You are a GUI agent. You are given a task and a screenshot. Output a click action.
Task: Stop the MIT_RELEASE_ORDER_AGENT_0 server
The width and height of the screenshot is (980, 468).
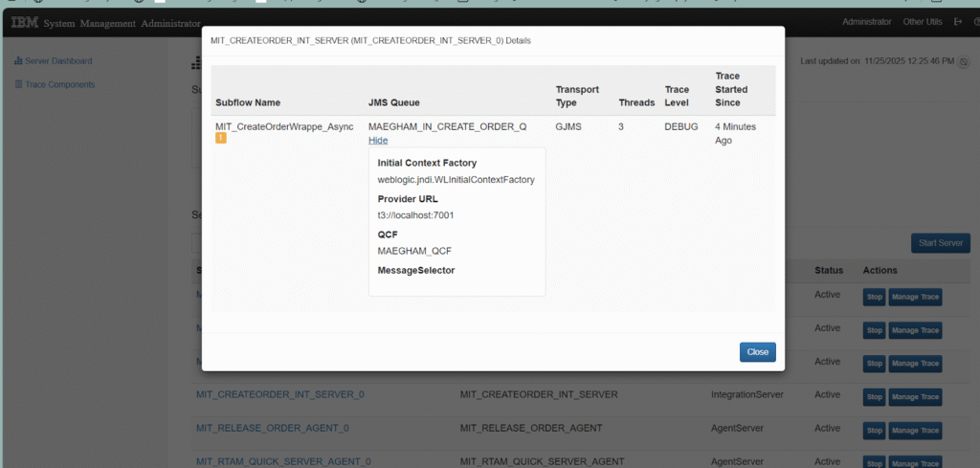[x=874, y=431]
